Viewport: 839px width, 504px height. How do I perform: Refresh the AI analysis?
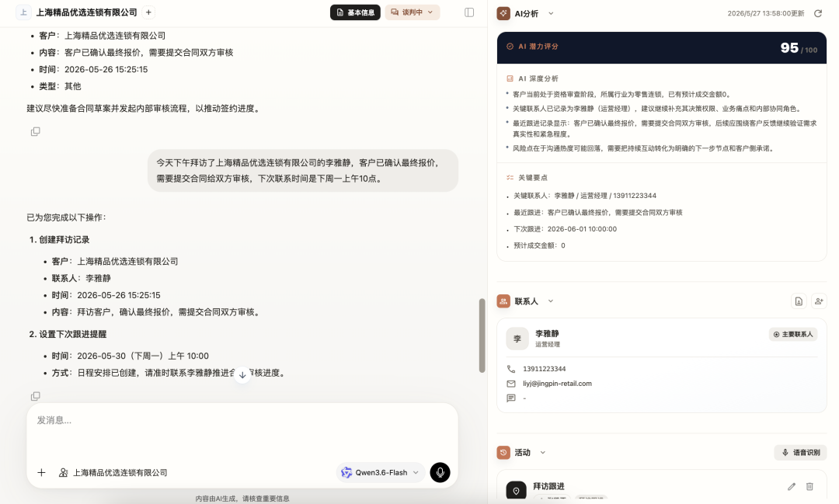tap(817, 13)
